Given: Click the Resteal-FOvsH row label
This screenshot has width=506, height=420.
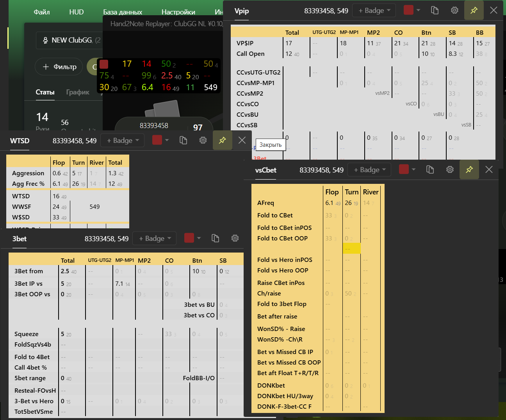Looking at the screenshot, I should 35,391.
